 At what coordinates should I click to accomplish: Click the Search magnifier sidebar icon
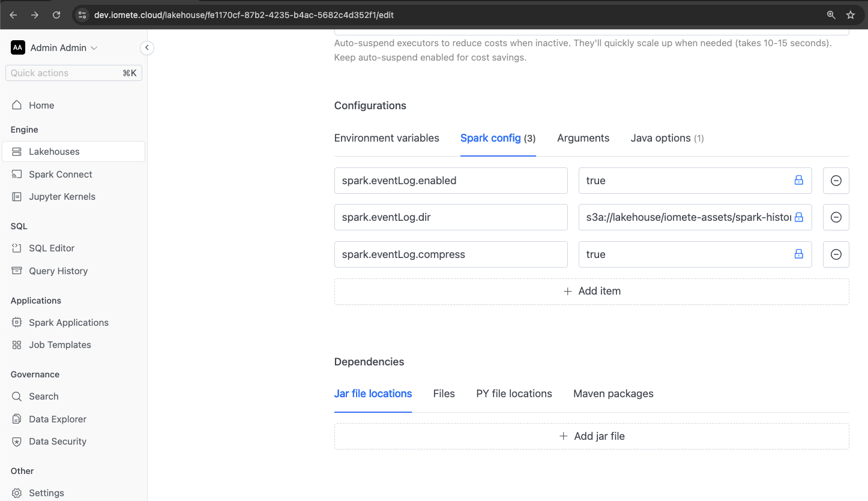(17, 397)
